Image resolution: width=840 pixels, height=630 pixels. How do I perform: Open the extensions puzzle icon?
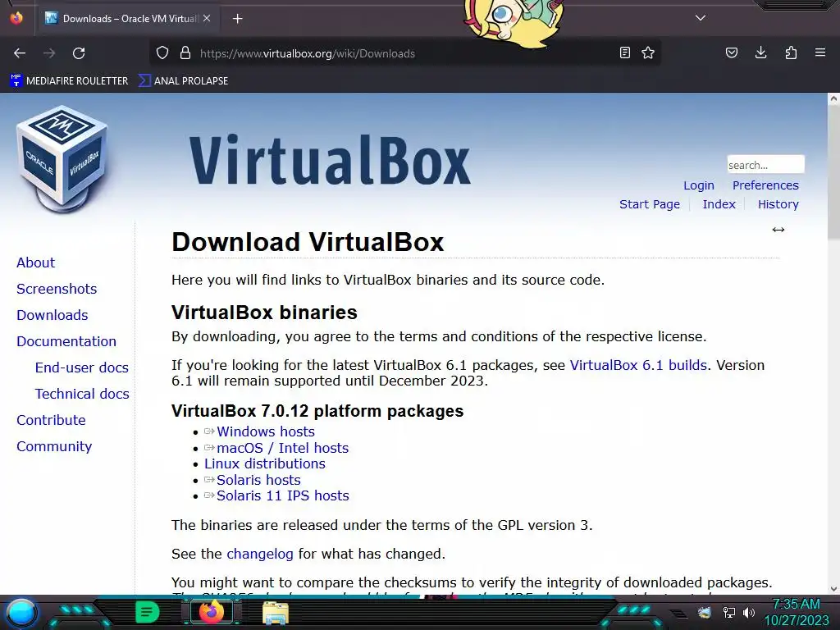[791, 52]
